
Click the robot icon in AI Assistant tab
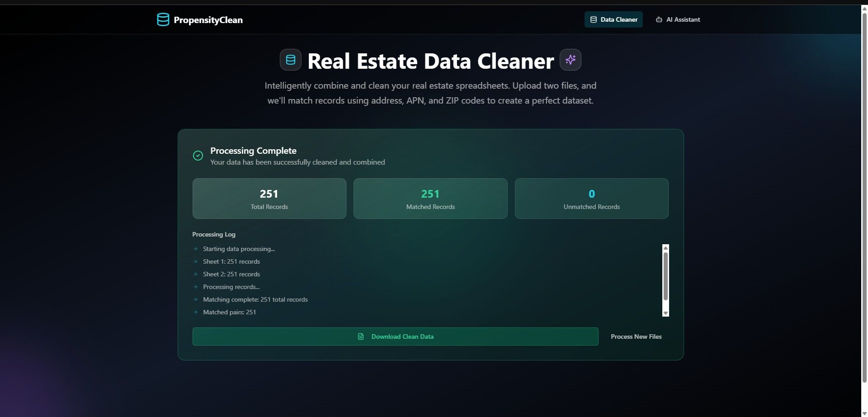tap(659, 19)
